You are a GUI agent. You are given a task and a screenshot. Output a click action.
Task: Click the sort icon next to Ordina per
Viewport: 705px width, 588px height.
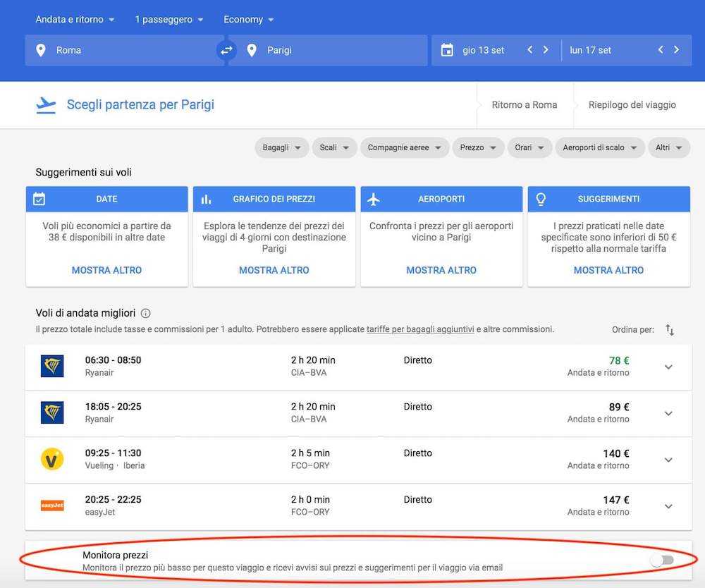(668, 329)
